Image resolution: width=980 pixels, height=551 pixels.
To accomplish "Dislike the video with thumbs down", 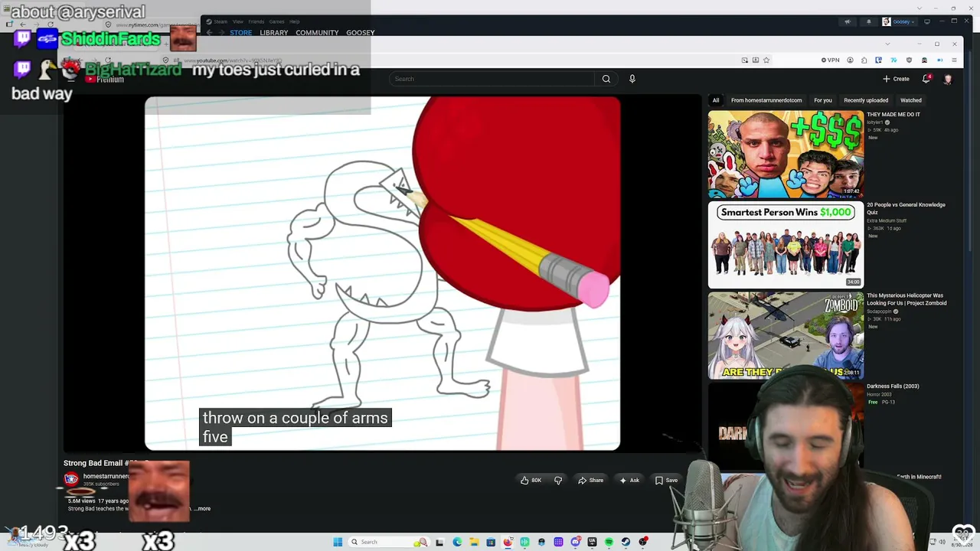I will coord(558,481).
